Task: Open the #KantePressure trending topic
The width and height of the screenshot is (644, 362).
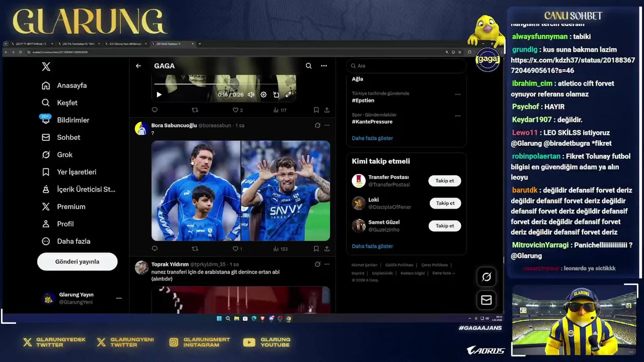Action: tap(372, 122)
